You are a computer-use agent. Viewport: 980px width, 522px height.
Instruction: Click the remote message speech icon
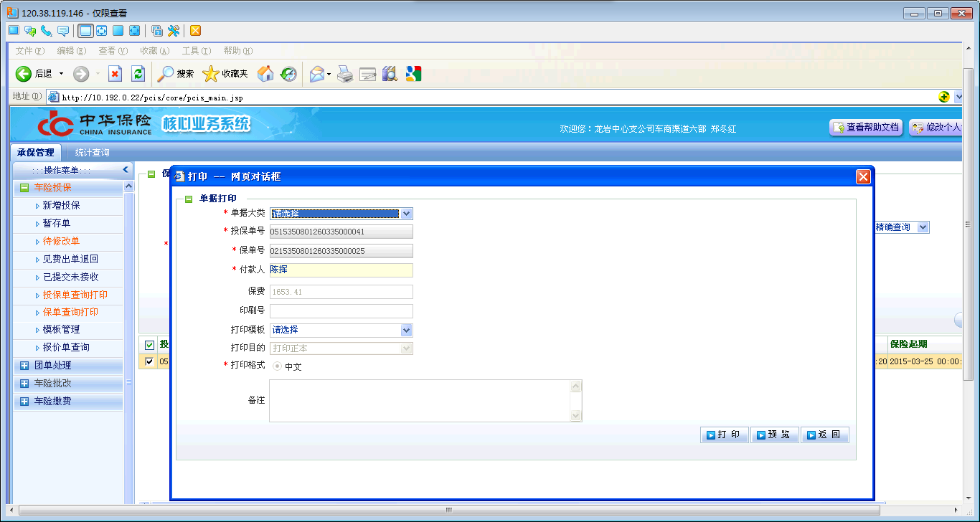click(x=63, y=31)
